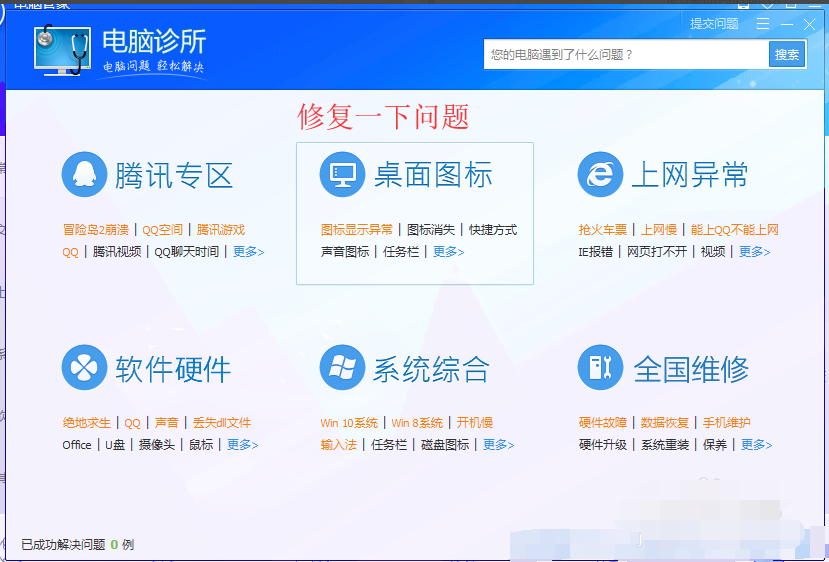This screenshot has width=829, height=562.
Task: Click the 软件硬件 clover icon
Action: [85, 367]
